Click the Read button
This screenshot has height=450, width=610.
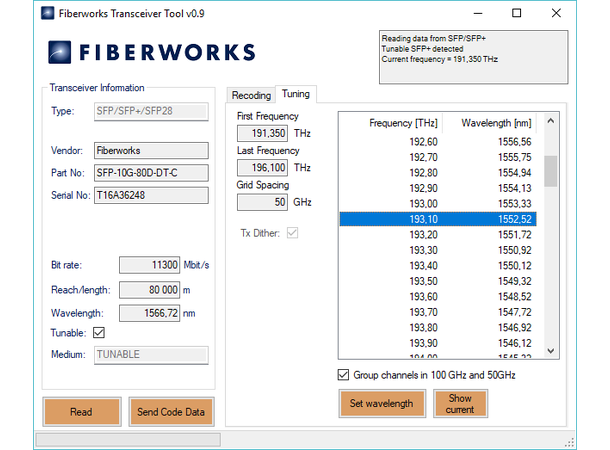82,411
